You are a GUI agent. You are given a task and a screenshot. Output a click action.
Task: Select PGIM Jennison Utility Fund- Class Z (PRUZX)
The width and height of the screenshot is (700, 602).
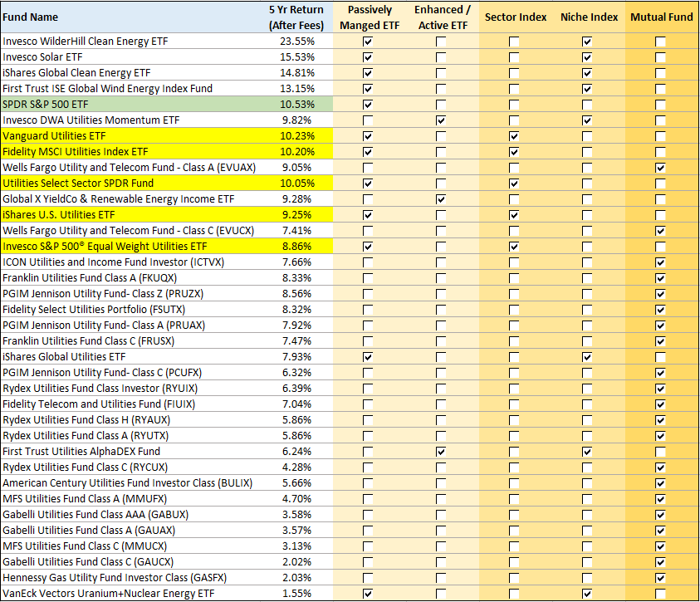[131, 294]
